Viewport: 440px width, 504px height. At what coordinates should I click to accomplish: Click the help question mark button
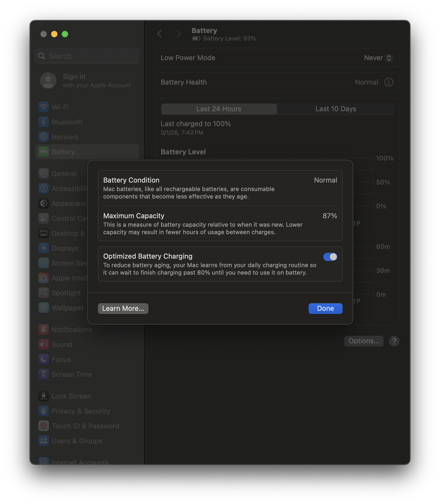point(394,341)
